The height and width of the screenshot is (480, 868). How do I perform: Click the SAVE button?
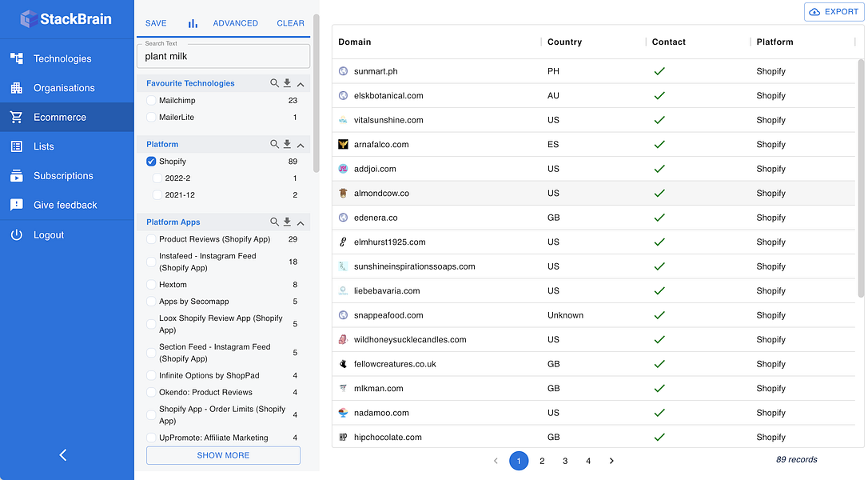coord(156,23)
